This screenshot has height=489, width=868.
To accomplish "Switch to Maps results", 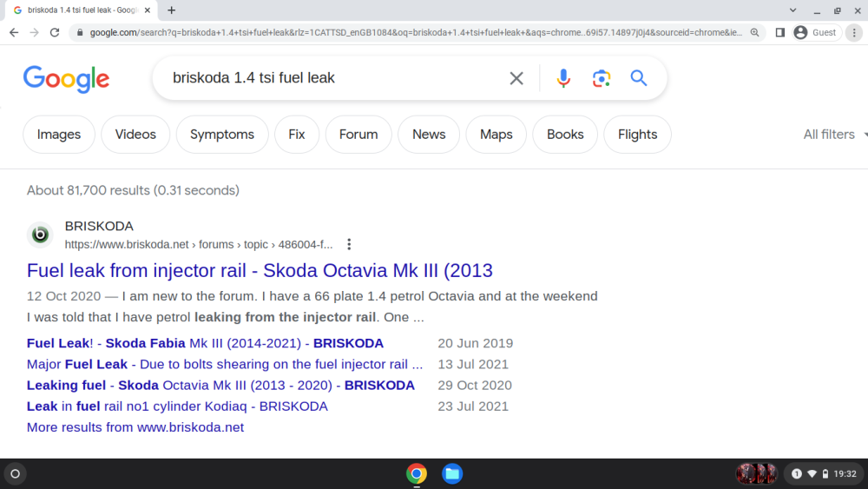I will 496,135.
